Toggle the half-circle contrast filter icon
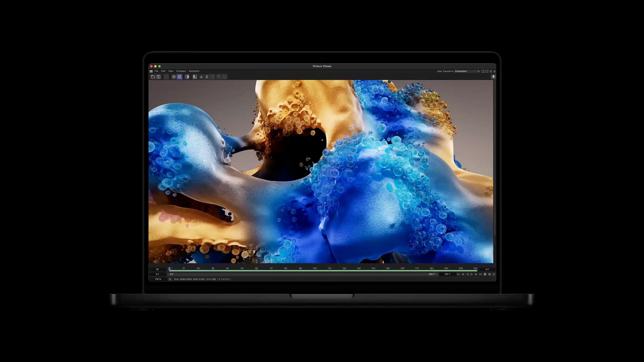 [187, 77]
